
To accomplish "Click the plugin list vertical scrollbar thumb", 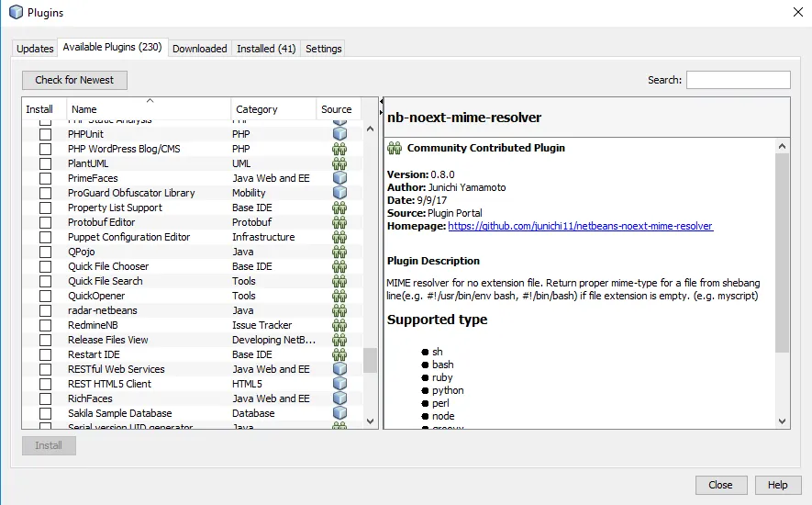I will (x=370, y=360).
